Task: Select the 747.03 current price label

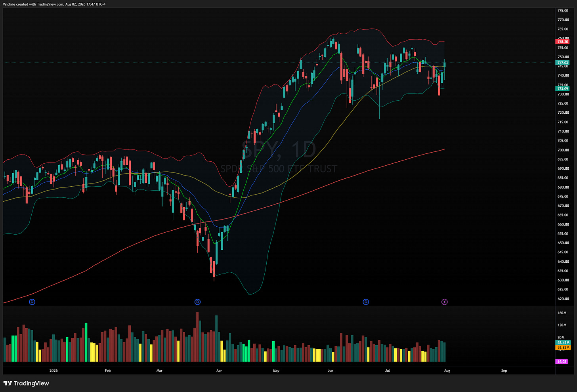Action: (563, 63)
